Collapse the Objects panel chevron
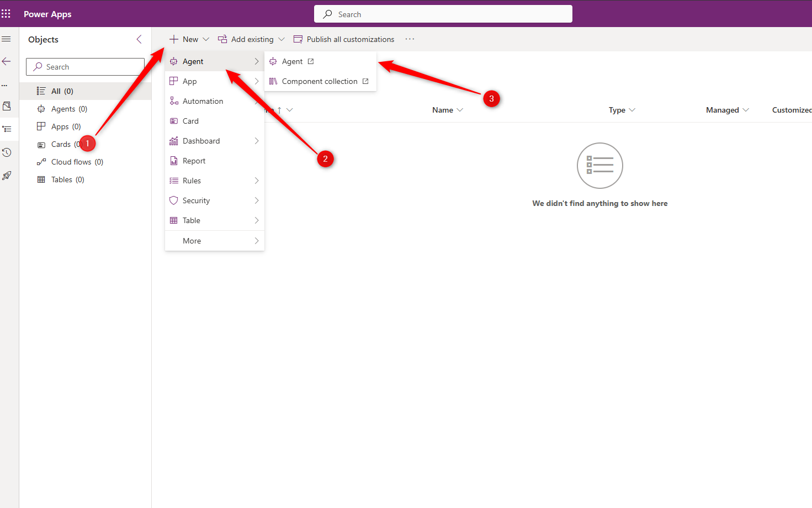Image resolution: width=812 pixels, height=508 pixels. click(x=139, y=39)
